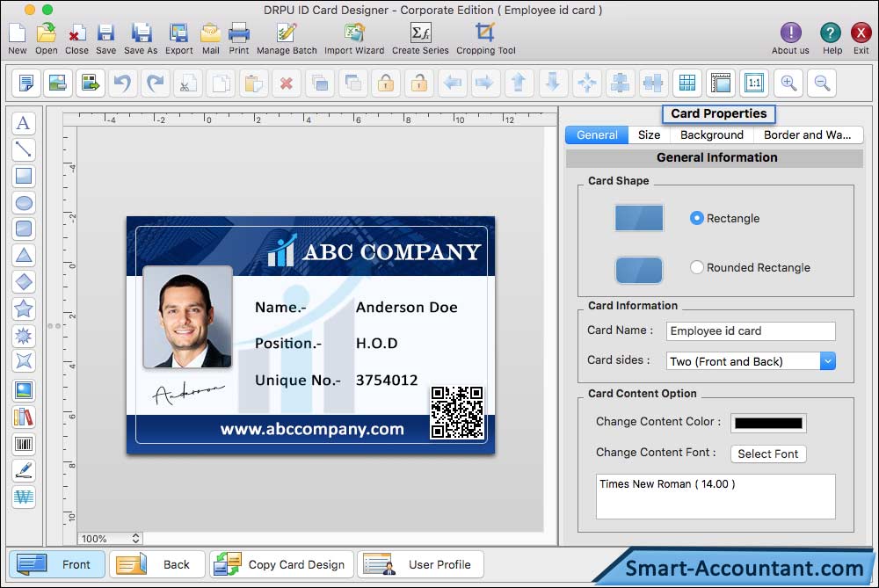Viewport: 879px width, 588px height.
Task: Delete selection with red X icon
Action: [x=287, y=83]
